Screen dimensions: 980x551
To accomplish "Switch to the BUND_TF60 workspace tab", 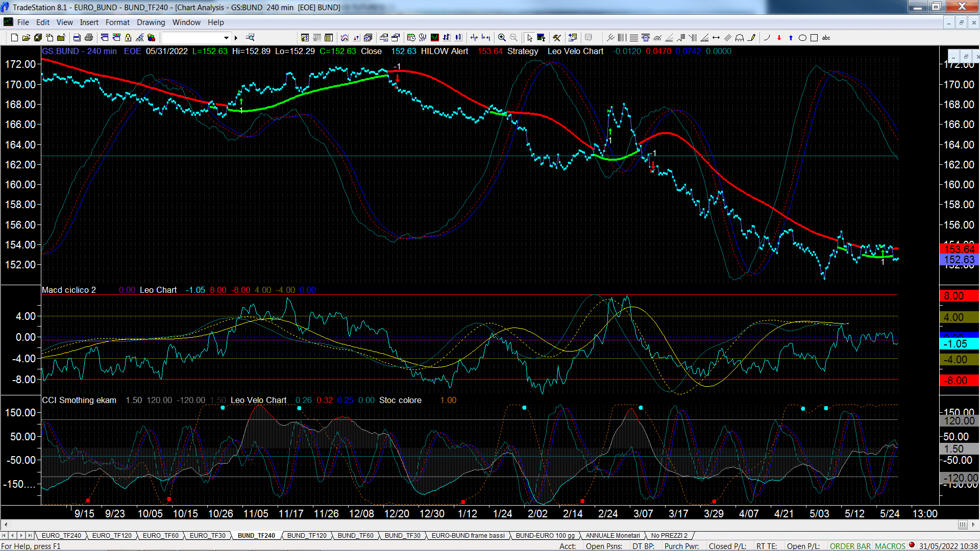I will pyautogui.click(x=355, y=536).
